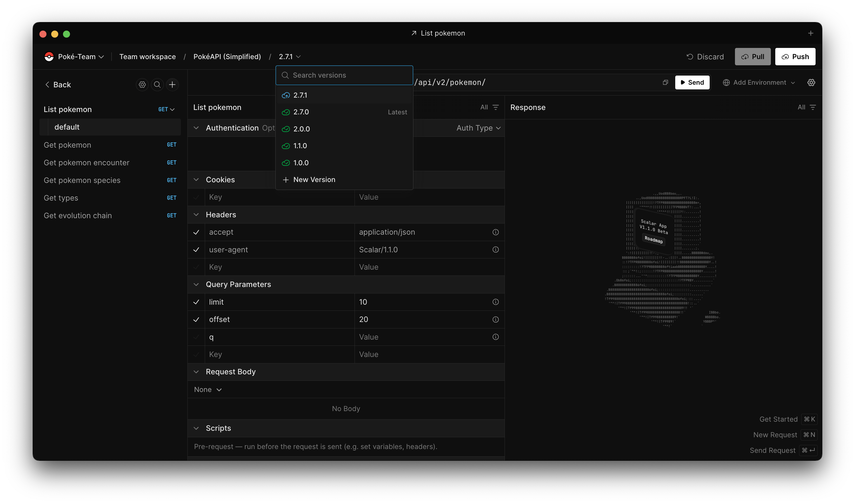Click the PokéAPI (Simplified) breadcrumb

click(227, 57)
